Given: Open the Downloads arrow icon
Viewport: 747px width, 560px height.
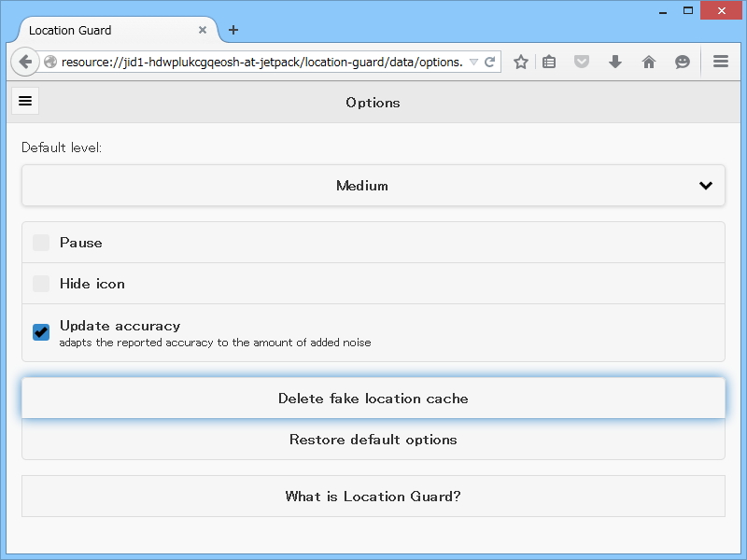Looking at the screenshot, I should [x=614, y=62].
